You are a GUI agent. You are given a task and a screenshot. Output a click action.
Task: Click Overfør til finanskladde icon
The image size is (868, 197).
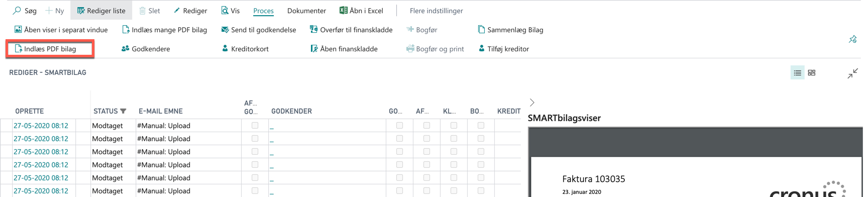[x=314, y=30]
